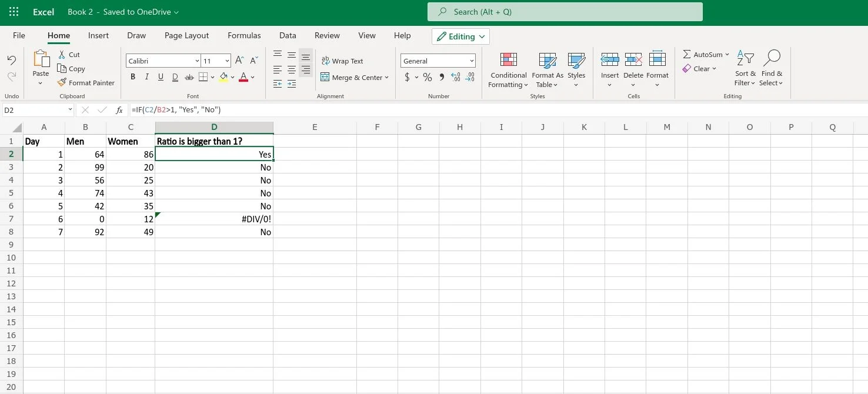This screenshot has width=868, height=394.
Task: Switch to the Data tab
Action: (x=288, y=35)
